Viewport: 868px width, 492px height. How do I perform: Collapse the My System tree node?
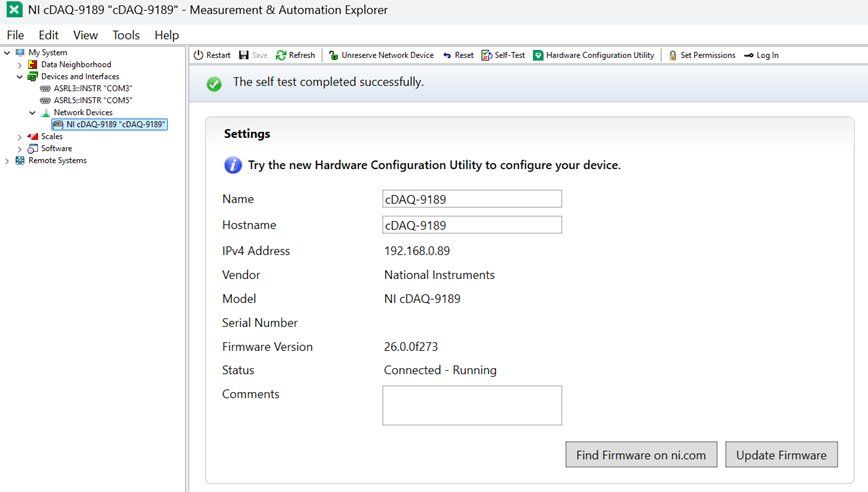click(x=7, y=53)
